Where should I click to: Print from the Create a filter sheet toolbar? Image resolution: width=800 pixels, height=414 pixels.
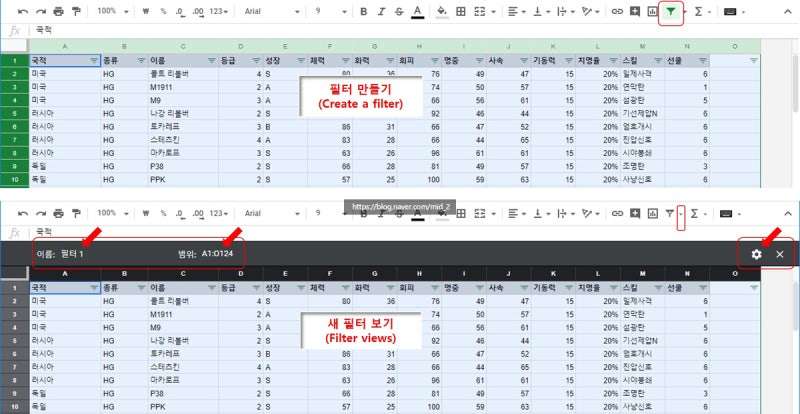click(x=59, y=11)
